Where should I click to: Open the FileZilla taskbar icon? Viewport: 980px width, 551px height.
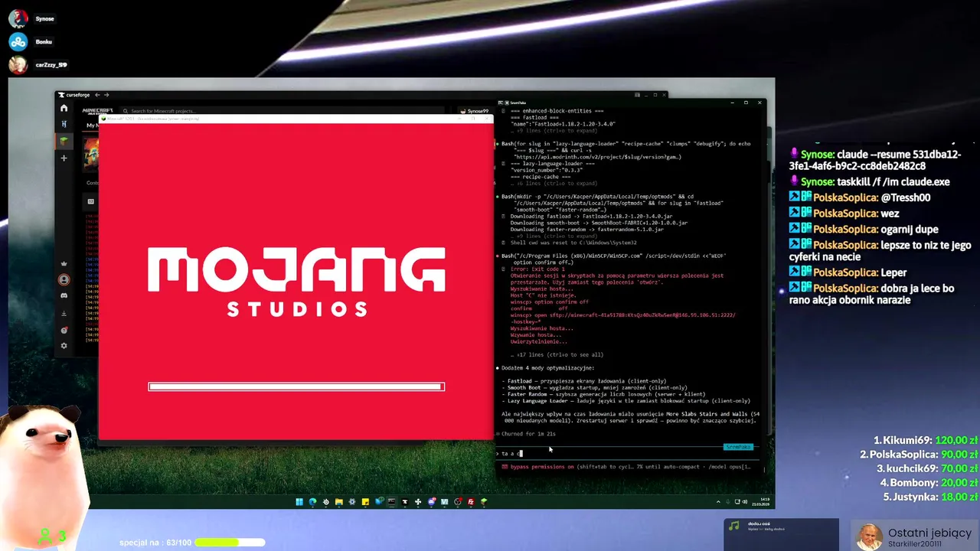coord(470,502)
